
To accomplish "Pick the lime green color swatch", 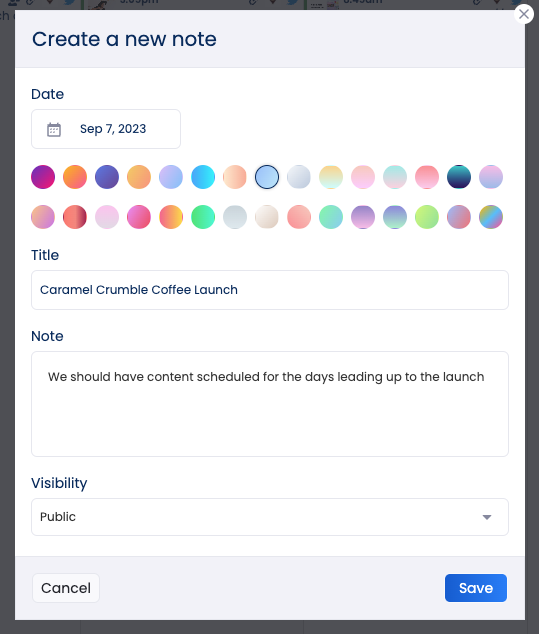I will coord(427,217).
